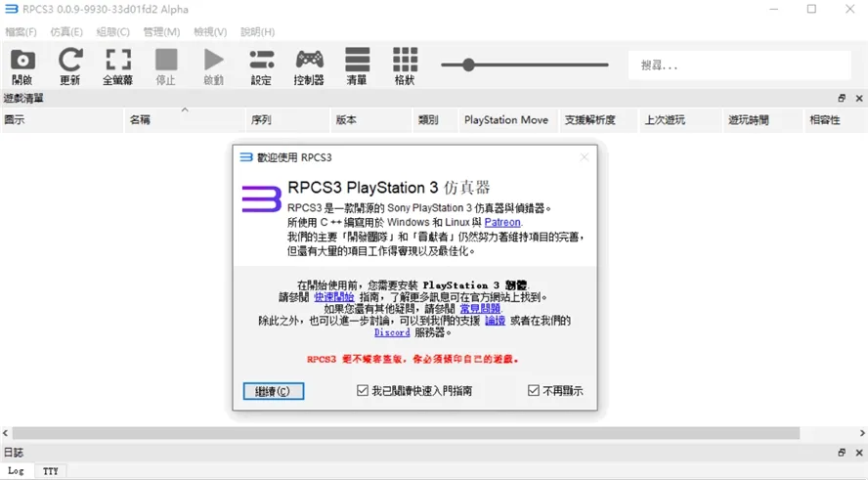This screenshot has width=868, height=480.
Task: Open the 說明(H) menu
Action: (257, 32)
